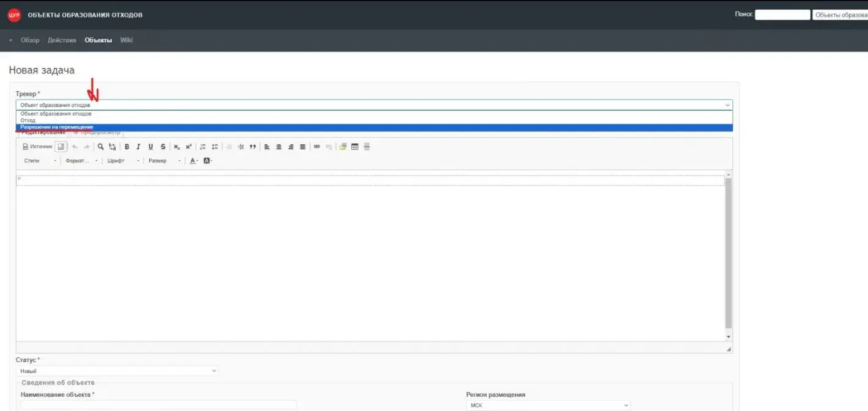This screenshot has height=411, width=868.
Task: Insert a table into the editor
Action: [355, 147]
